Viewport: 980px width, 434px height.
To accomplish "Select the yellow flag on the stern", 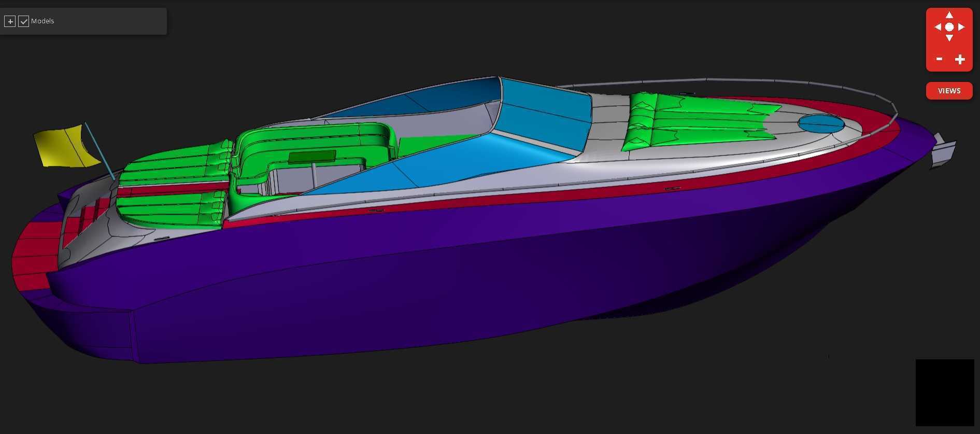I will pyautogui.click(x=66, y=146).
